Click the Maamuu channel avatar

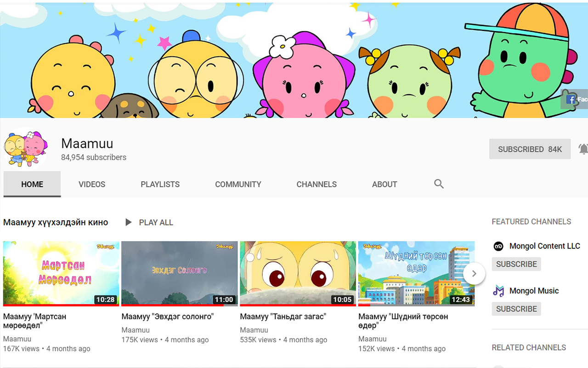click(26, 149)
